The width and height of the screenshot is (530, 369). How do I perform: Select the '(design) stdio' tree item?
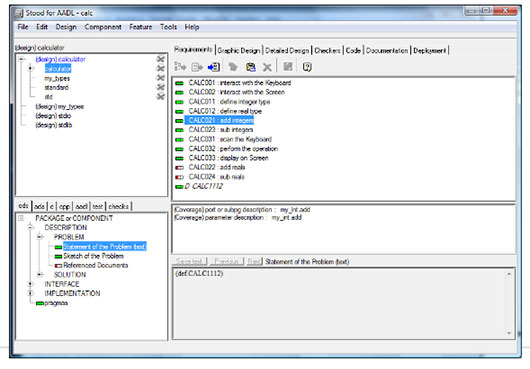click(53, 116)
